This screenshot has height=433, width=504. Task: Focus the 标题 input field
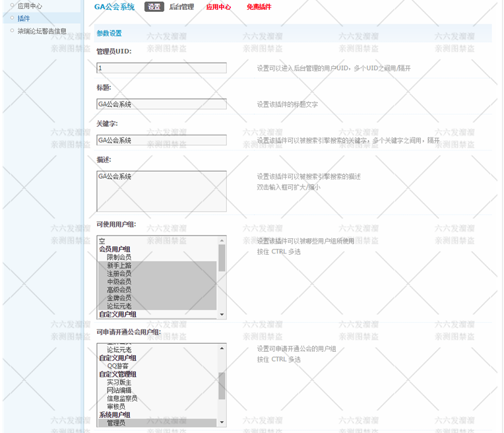(162, 104)
